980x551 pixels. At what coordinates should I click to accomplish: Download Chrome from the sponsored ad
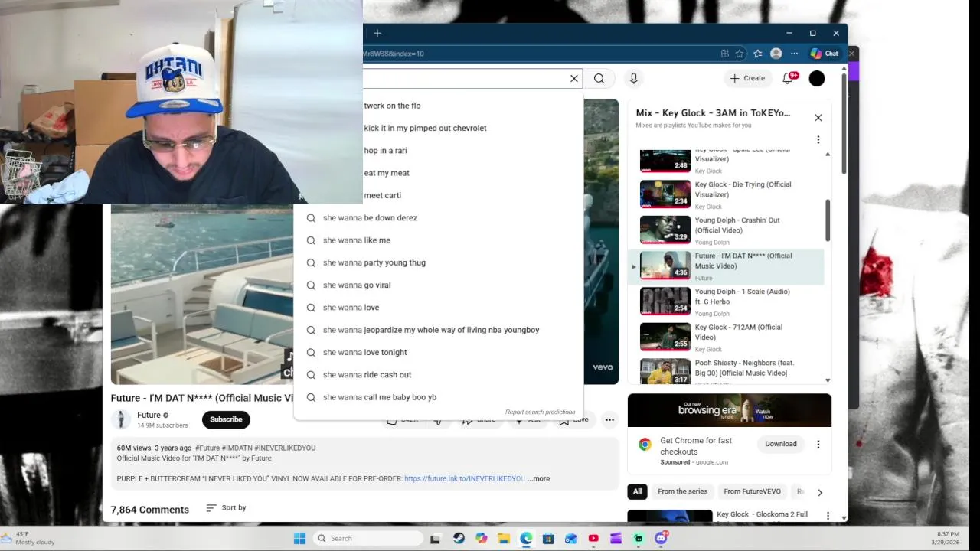781,444
